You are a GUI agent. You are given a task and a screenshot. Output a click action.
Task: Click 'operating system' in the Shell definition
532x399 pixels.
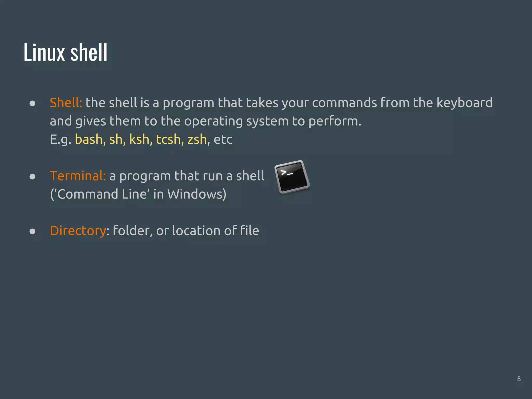tap(236, 121)
